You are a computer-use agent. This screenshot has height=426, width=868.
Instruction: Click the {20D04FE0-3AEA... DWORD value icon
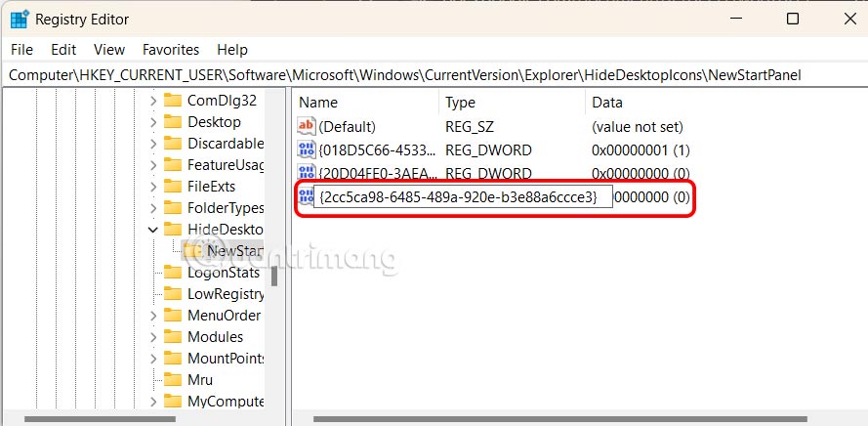[x=307, y=172]
